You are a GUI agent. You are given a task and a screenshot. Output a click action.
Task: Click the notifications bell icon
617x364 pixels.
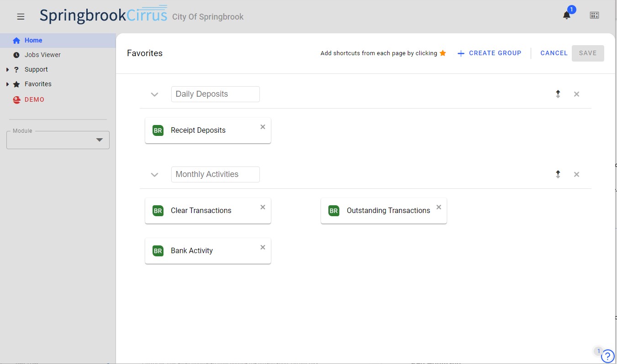[x=566, y=16]
